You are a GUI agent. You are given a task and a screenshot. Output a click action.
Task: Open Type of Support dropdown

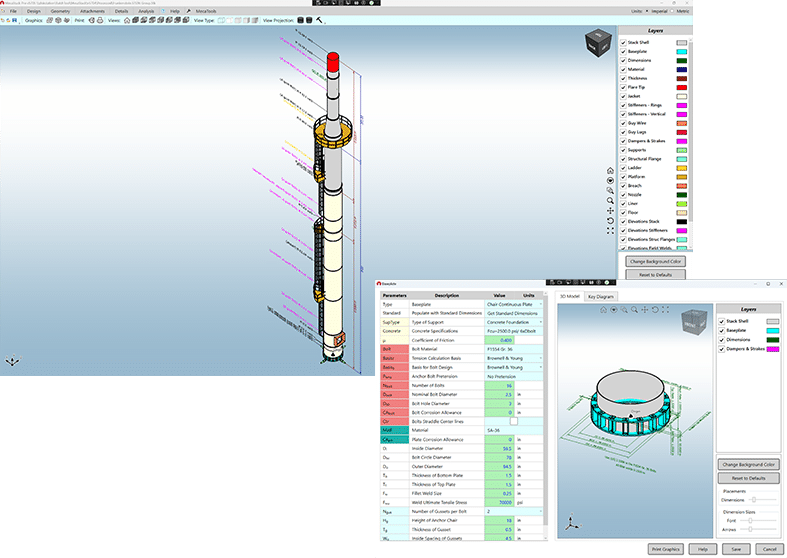[x=514, y=322]
